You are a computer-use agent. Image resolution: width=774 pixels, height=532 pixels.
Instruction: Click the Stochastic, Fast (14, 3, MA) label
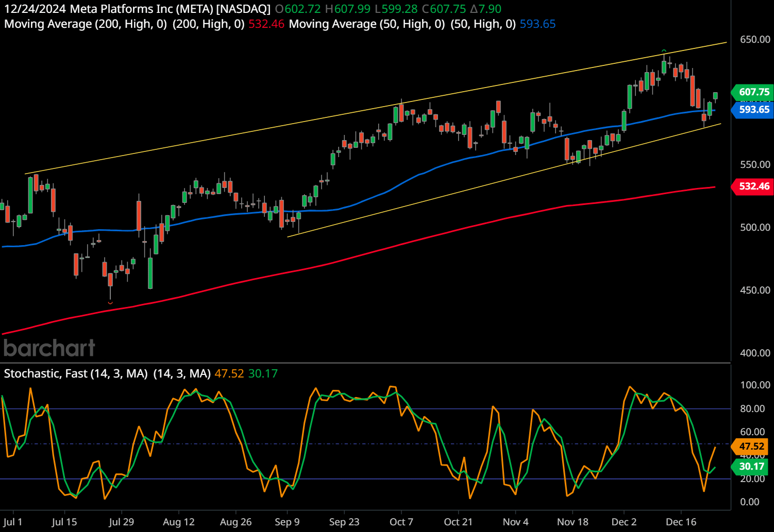(76, 373)
